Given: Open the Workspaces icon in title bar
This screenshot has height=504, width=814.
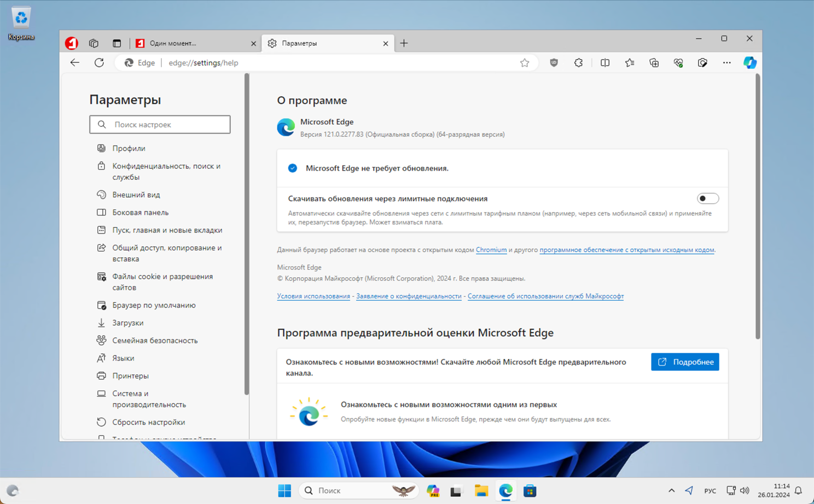Looking at the screenshot, I should point(94,43).
